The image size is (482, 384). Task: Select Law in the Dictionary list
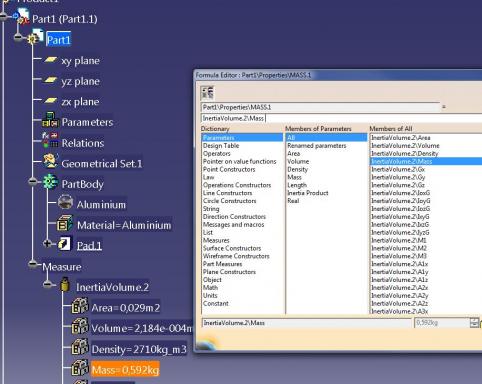click(209, 177)
